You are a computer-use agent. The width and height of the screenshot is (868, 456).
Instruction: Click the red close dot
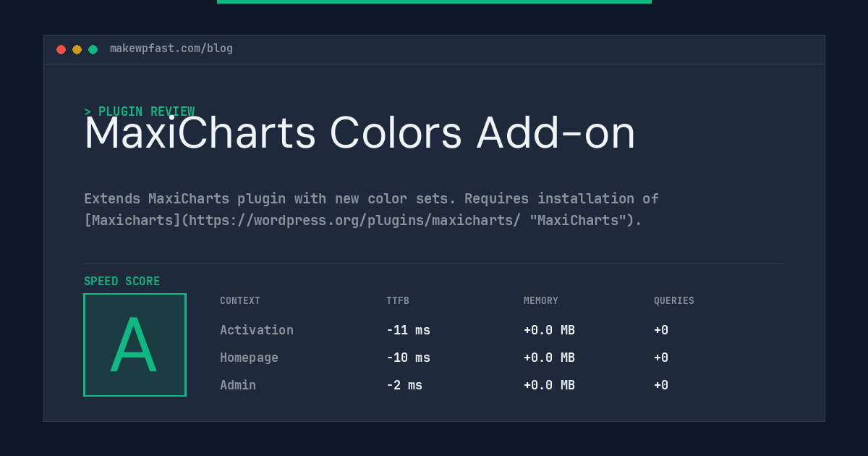point(61,49)
